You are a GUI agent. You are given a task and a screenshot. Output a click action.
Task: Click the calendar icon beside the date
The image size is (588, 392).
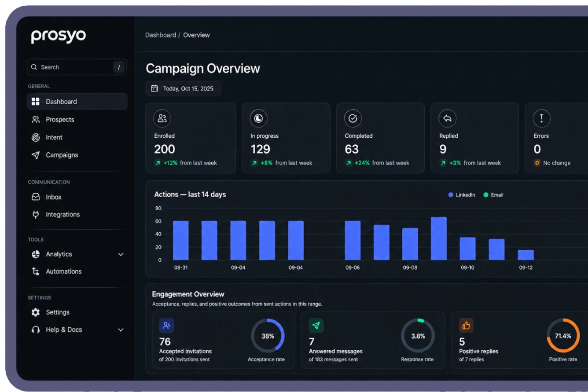tap(154, 88)
